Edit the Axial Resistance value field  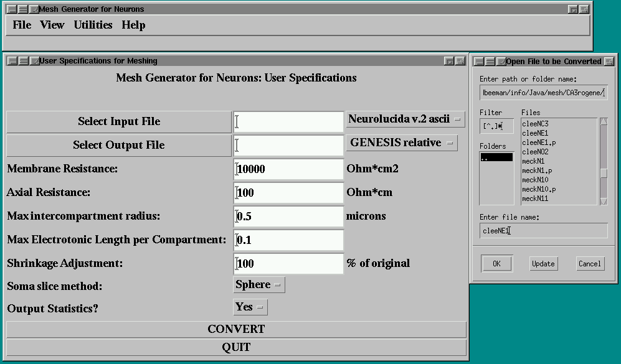click(x=289, y=193)
